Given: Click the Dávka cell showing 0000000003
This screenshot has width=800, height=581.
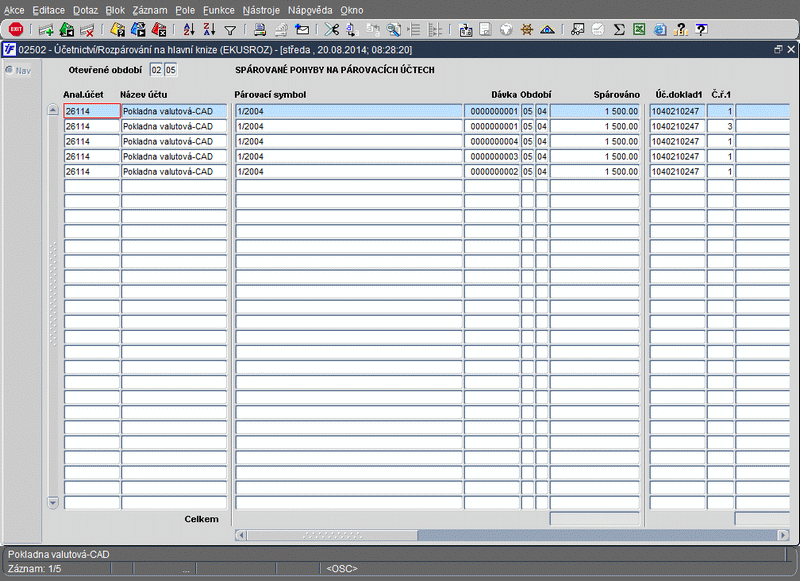Looking at the screenshot, I should coord(492,157).
